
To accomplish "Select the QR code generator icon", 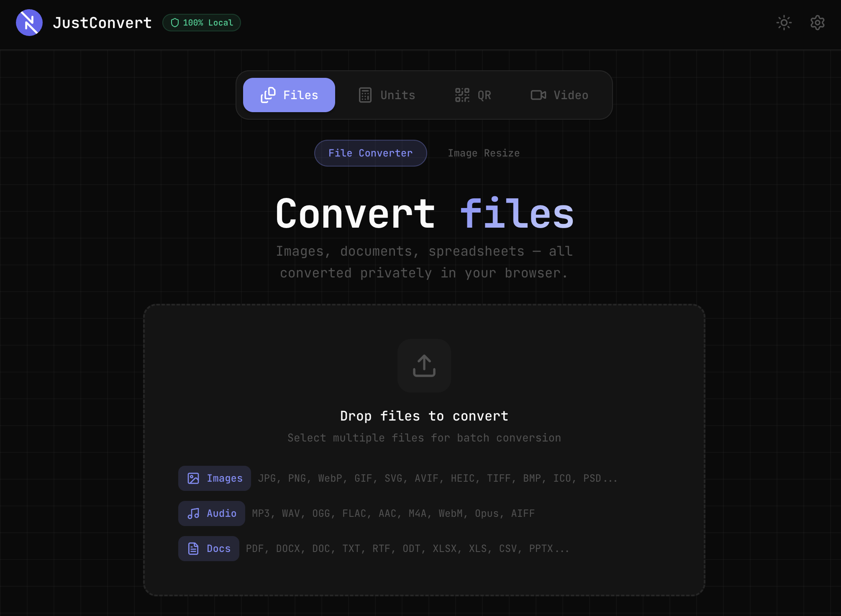I will click(462, 95).
